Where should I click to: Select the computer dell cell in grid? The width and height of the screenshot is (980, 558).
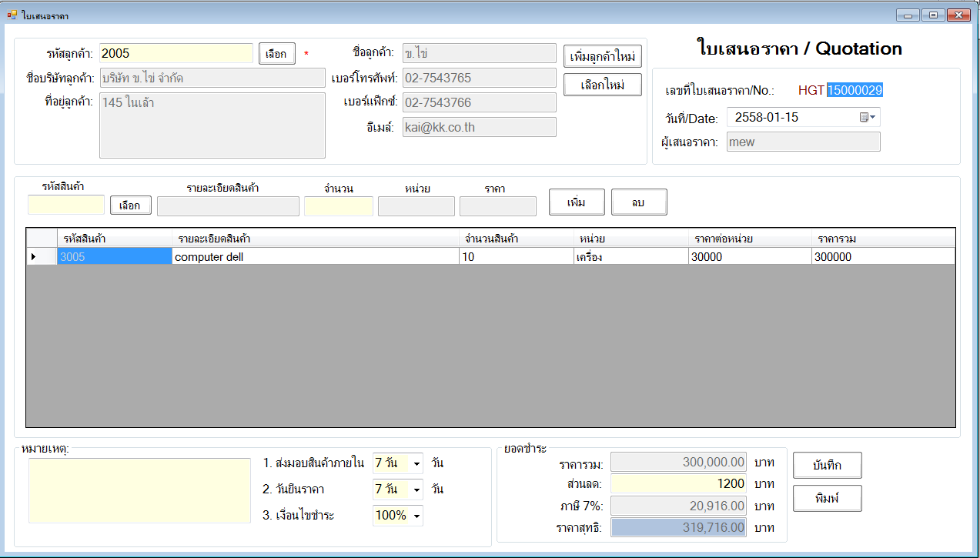coord(314,257)
